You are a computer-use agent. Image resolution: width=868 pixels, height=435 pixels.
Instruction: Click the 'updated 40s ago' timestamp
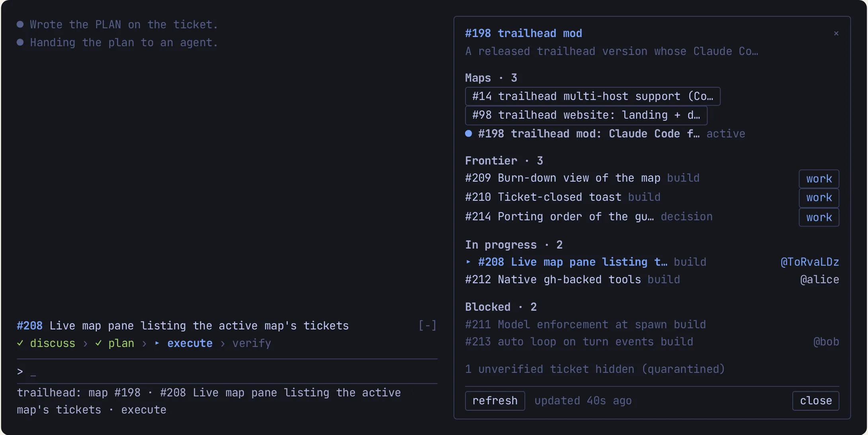click(x=583, y=401)
